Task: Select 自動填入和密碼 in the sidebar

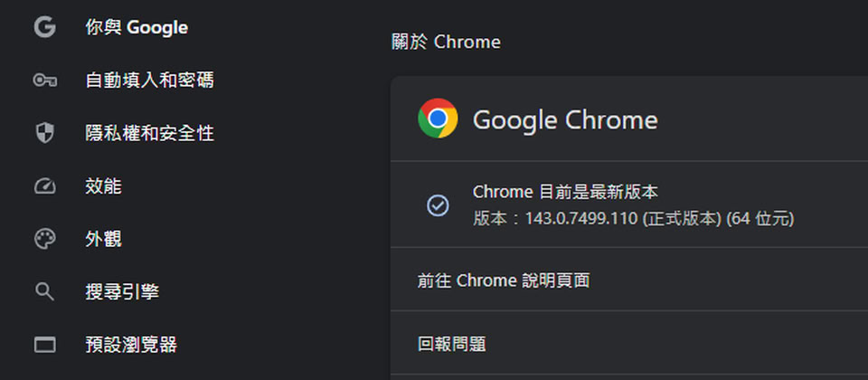Action: (x=149, y=81)
